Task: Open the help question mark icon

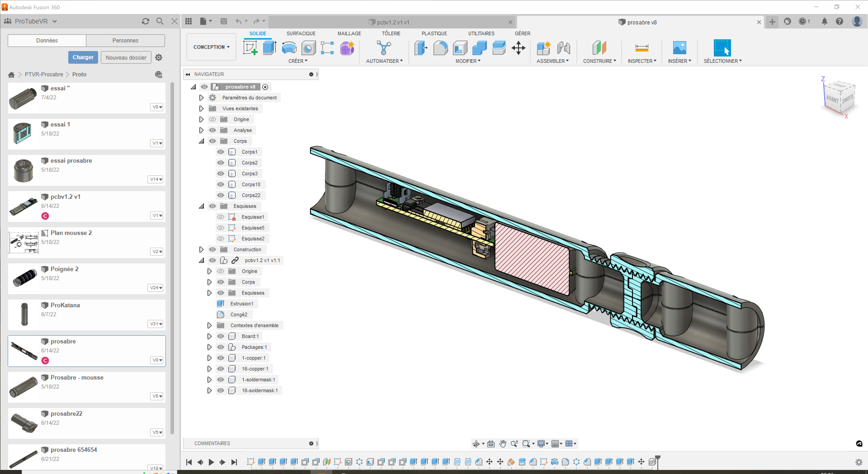Action: pyautogui.click(x=839, y=21)
